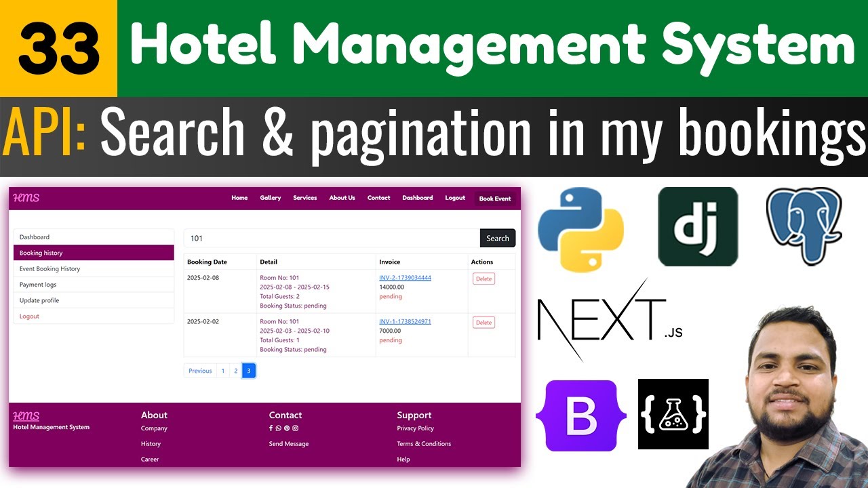
Task: Open invoice link INV-2-1739034444
Action: coord(405,278)
